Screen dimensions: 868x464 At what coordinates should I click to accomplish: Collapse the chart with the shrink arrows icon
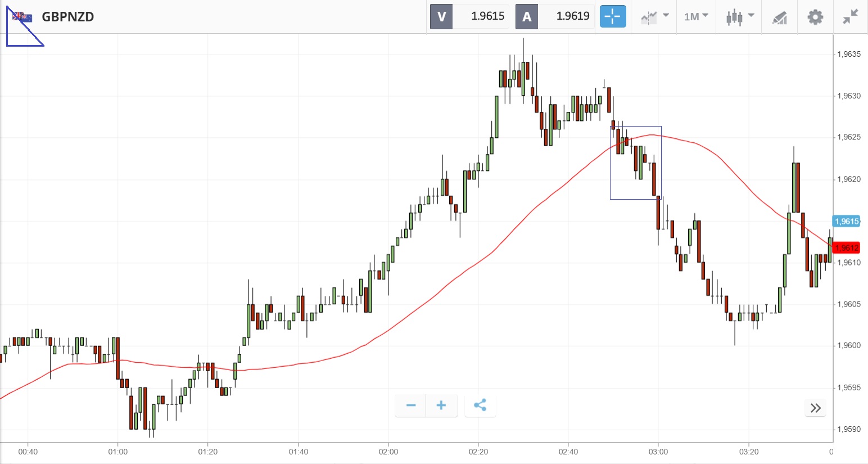[851, 17]
